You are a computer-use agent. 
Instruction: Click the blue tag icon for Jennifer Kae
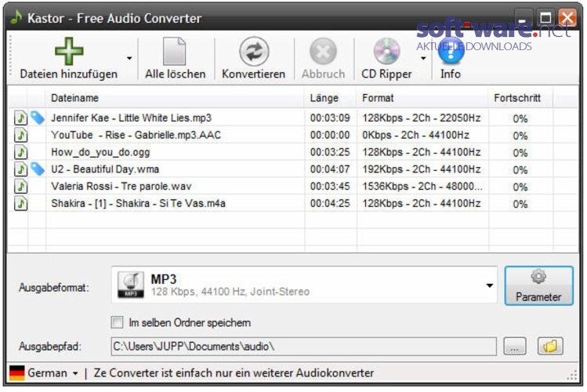38,118
